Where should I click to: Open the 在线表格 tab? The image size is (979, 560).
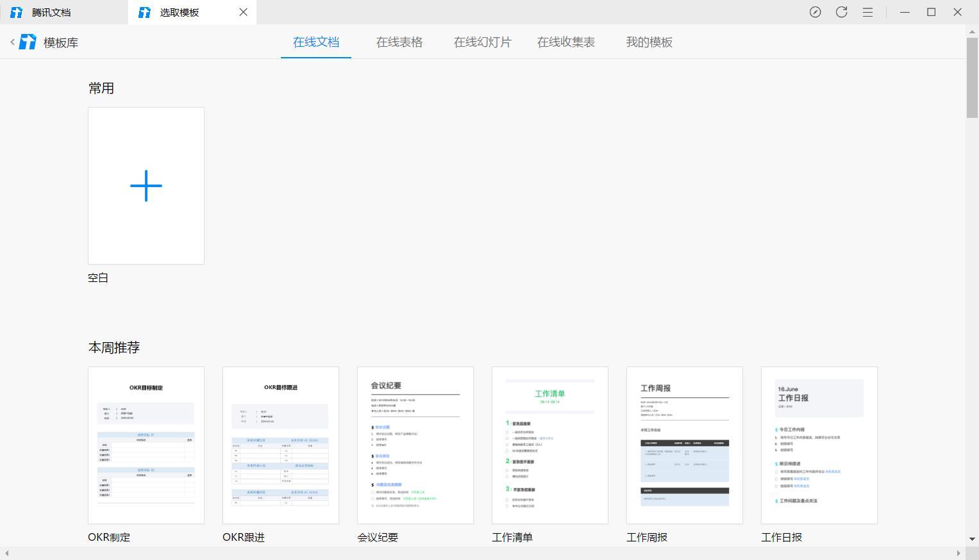point(399,42)
